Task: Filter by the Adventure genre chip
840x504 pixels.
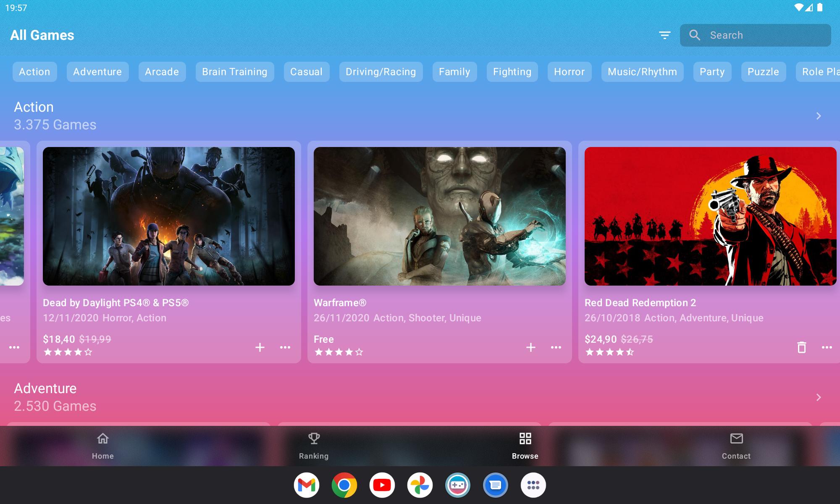Action: 97,72
